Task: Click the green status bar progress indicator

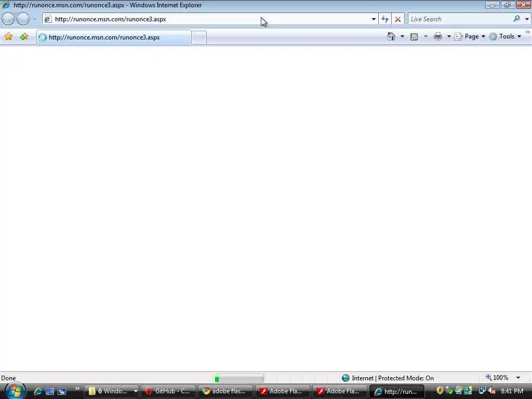Action: [x=239, y=378]
